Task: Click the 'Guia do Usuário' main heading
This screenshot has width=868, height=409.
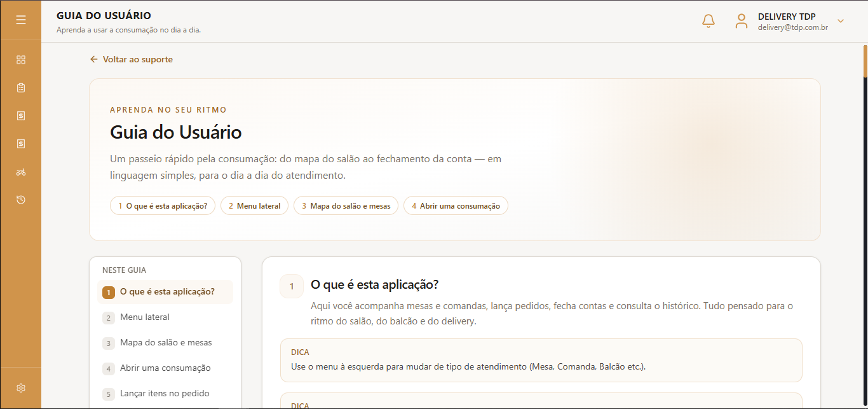Action: (x=176, y=132)
